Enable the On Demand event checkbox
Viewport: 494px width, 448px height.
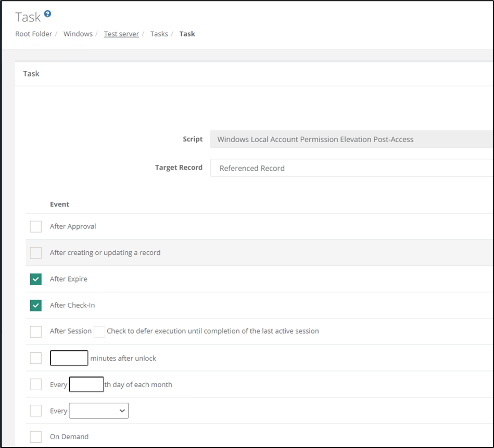[35, 437]
